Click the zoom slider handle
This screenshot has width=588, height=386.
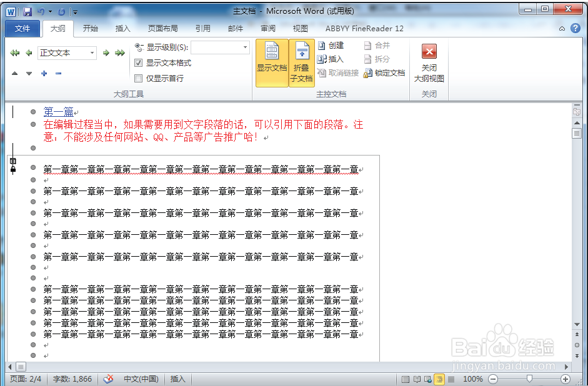tap(529, 379)
